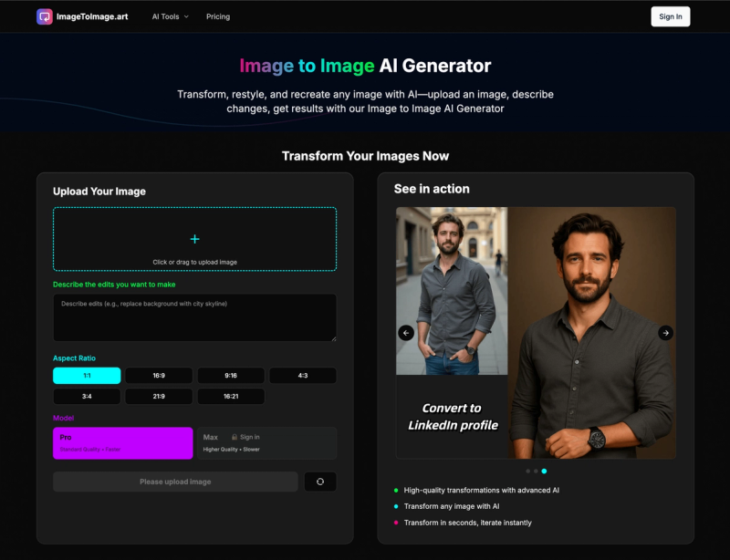Viewport: 730px width, 560px height.
Task: Click the Aspect Ratio label
Action: [74, 358]
